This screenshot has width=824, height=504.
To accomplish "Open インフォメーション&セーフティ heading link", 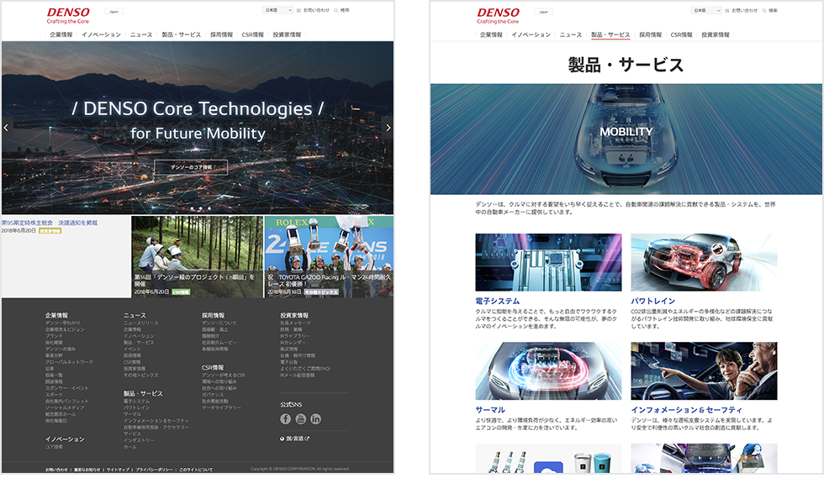I will click(686, 410).
